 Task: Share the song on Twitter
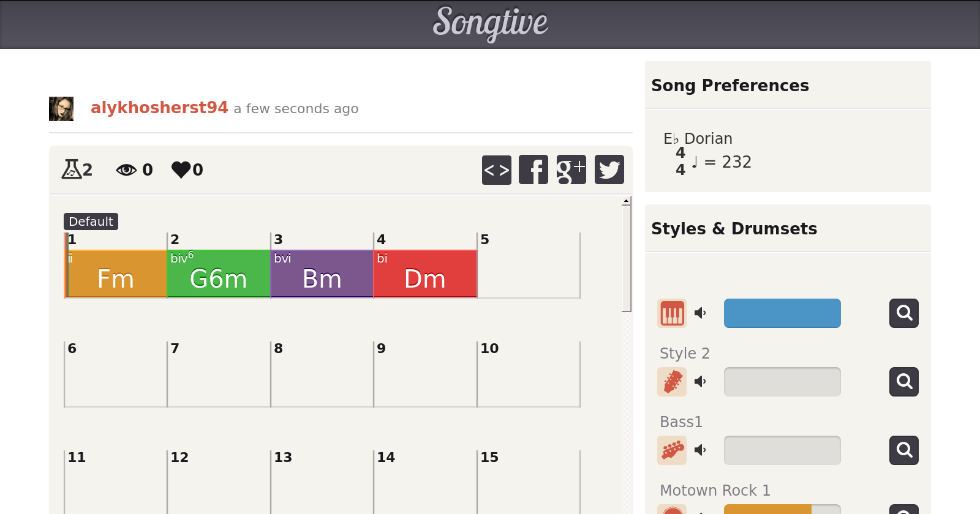click(x=609, y=169)
